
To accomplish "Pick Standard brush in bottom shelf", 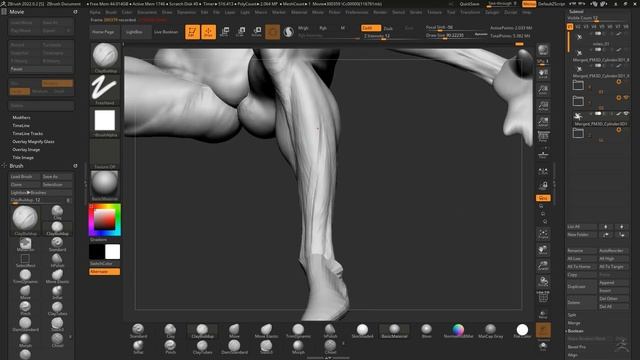I will (x=138, y=331).
